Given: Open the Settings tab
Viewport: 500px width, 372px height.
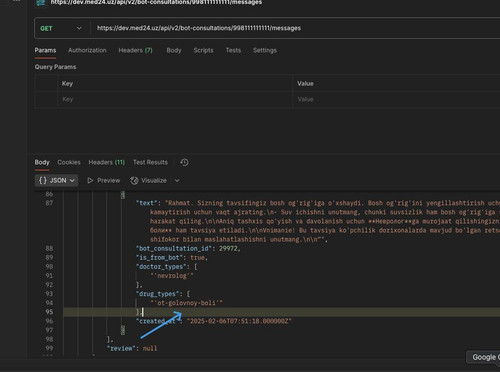Looking at the screenshot, I should pyautogui.click(x=265, y=50).
